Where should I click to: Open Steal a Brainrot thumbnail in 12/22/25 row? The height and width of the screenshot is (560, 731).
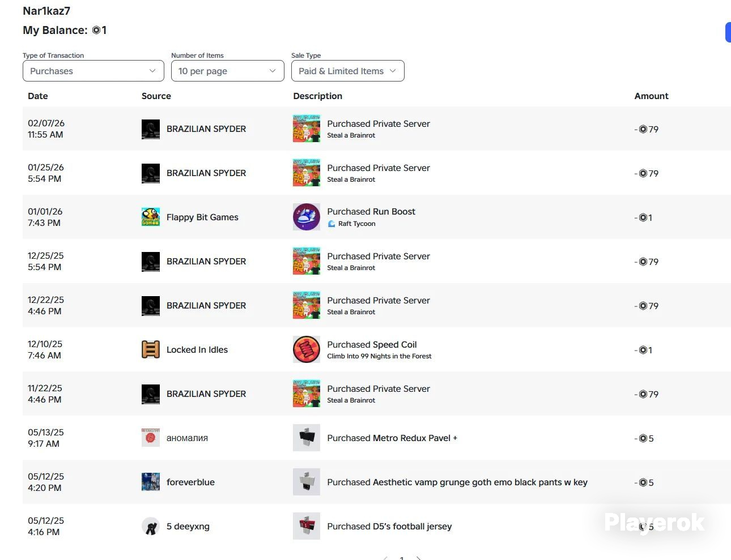307,305
